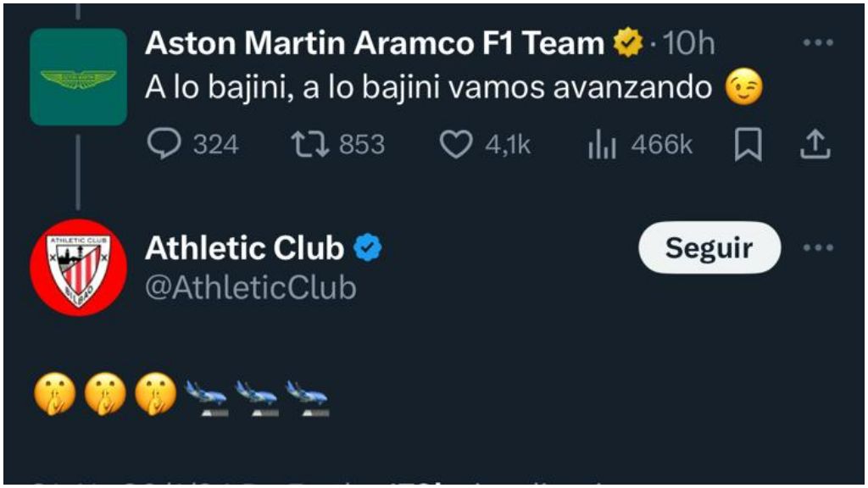Open the more options menu on Athletic Club's reply
This screenshot has height=488, width=868.
tap(816, 248)
